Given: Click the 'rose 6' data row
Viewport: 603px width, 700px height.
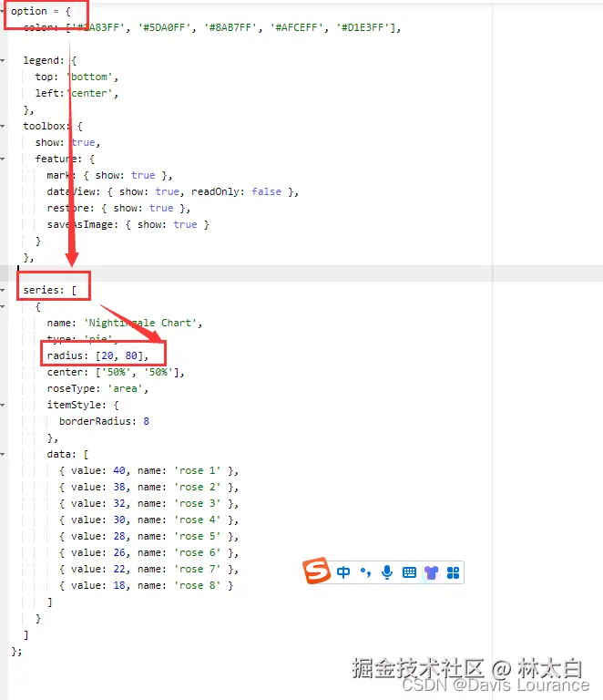Looking at the screenshot, I should point(149,552).
